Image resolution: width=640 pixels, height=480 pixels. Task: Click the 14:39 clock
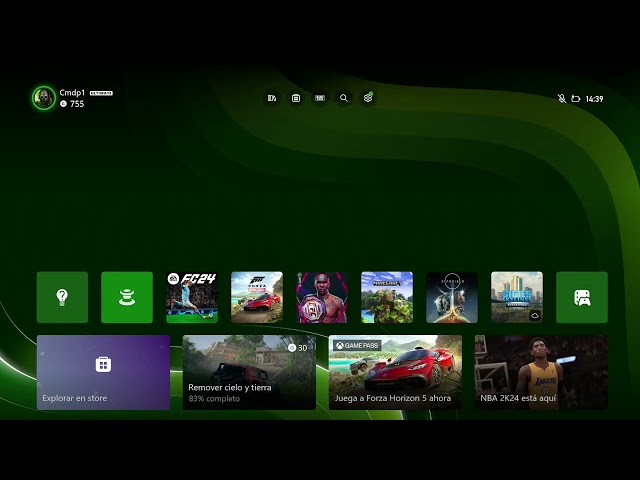(594, 99)
